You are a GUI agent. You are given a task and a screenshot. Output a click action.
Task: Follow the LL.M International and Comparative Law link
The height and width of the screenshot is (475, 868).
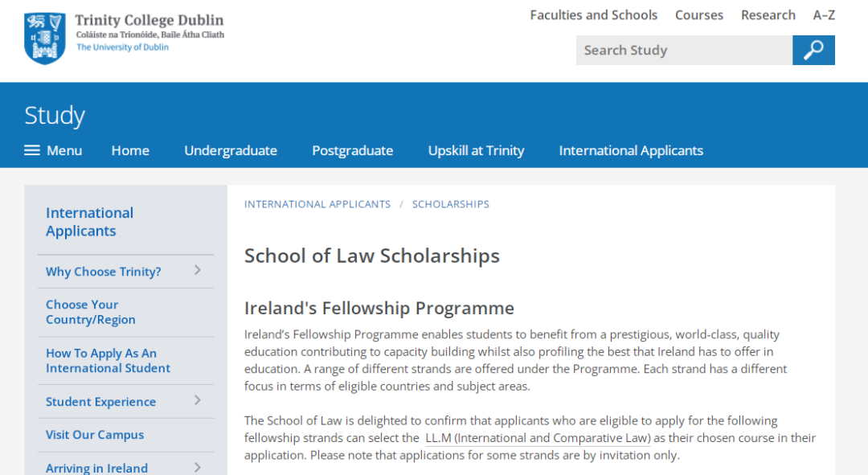[x=538, y=438]
